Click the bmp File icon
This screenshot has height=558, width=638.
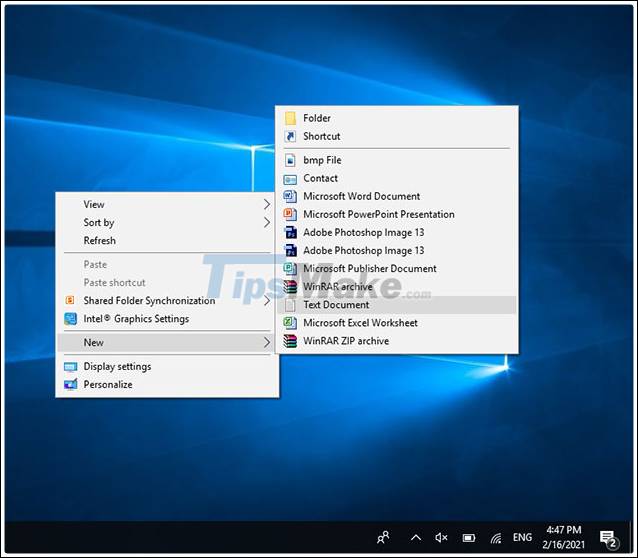[x=290, y=160]
